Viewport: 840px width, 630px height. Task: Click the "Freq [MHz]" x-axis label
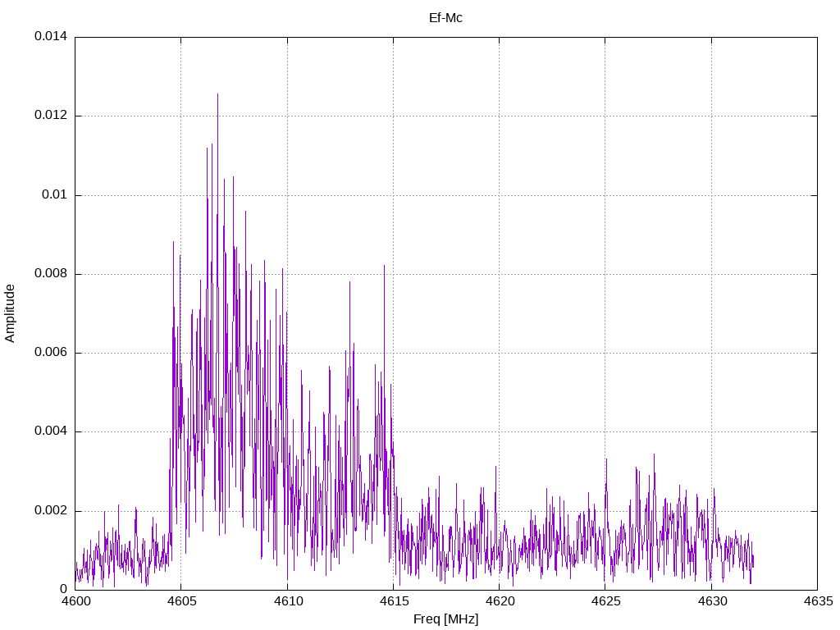(445, 619)
